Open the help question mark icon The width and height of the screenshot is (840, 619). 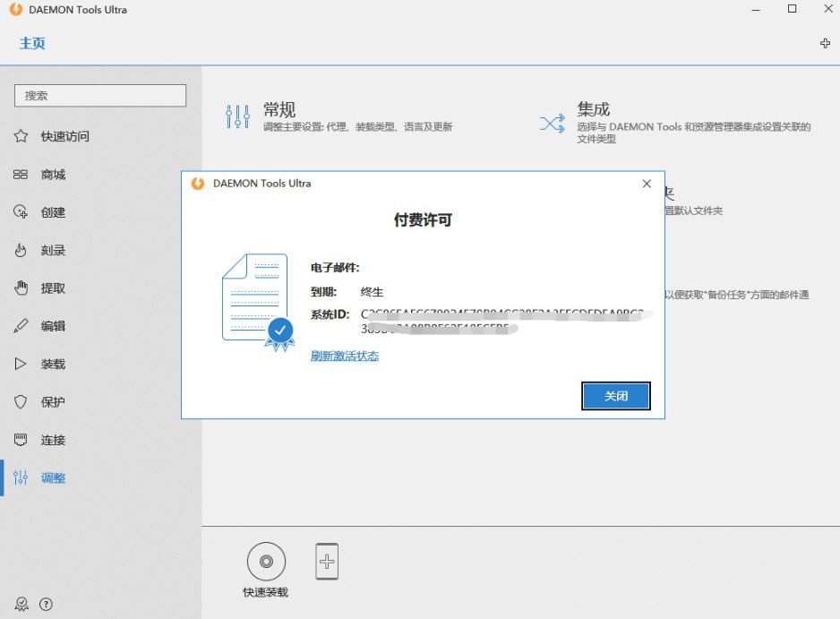click(x=46, y=605)
